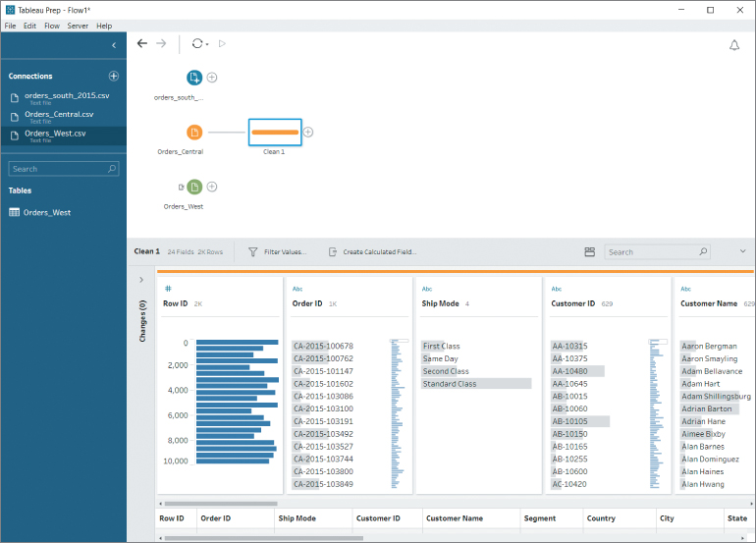756x543 pixels.
Task: Expand the Changes pane arrow
Action: pyautogui.click(x=141, y=280)
